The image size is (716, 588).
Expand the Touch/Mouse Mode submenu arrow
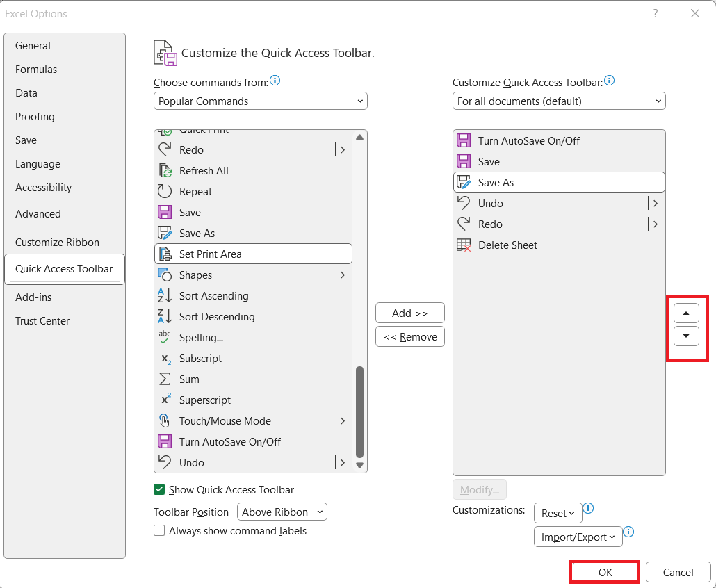343,421
